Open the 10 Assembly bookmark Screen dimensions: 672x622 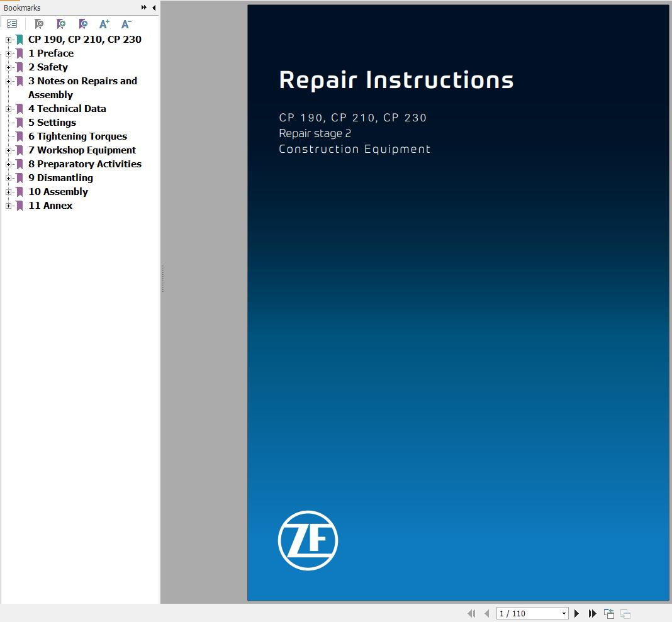59,191
